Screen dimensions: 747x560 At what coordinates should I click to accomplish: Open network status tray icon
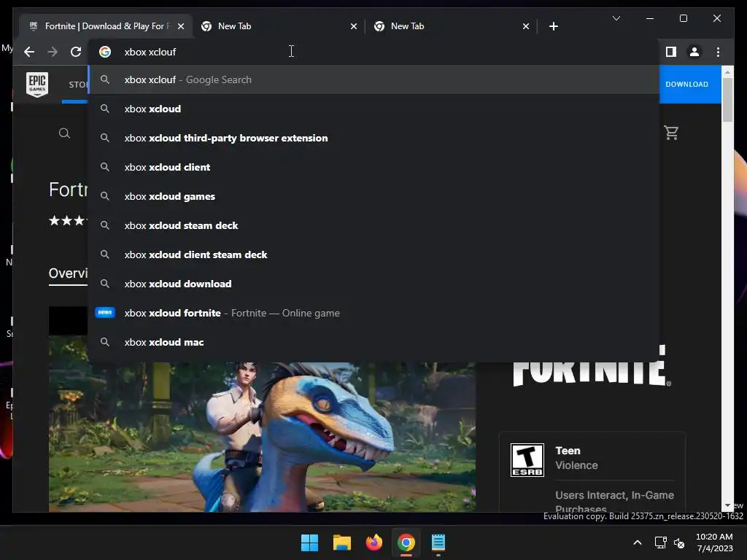pos(660,542)
